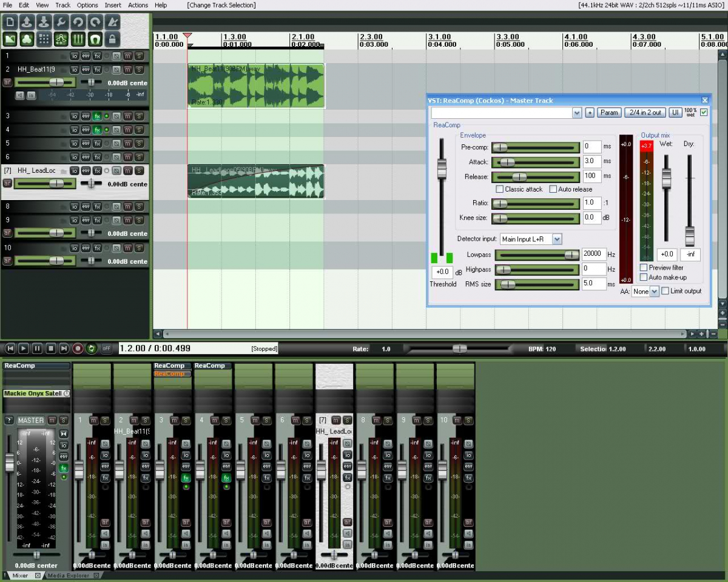
Task: Open project settings via the wrench icon
Action: [61, 22]
